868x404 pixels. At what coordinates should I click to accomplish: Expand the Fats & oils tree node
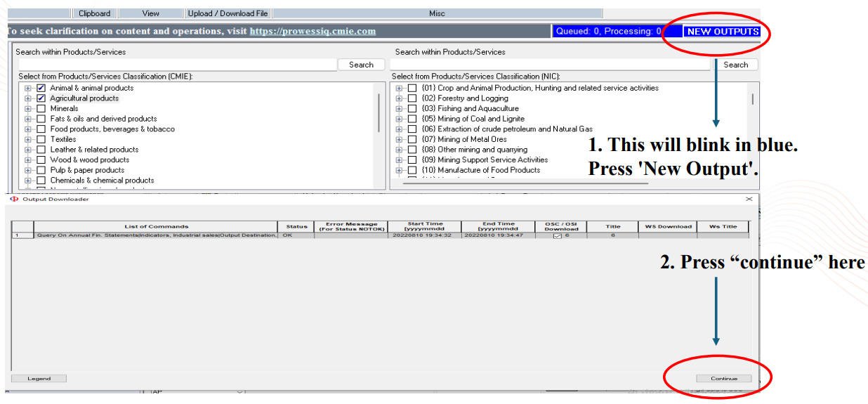point(28,119)
